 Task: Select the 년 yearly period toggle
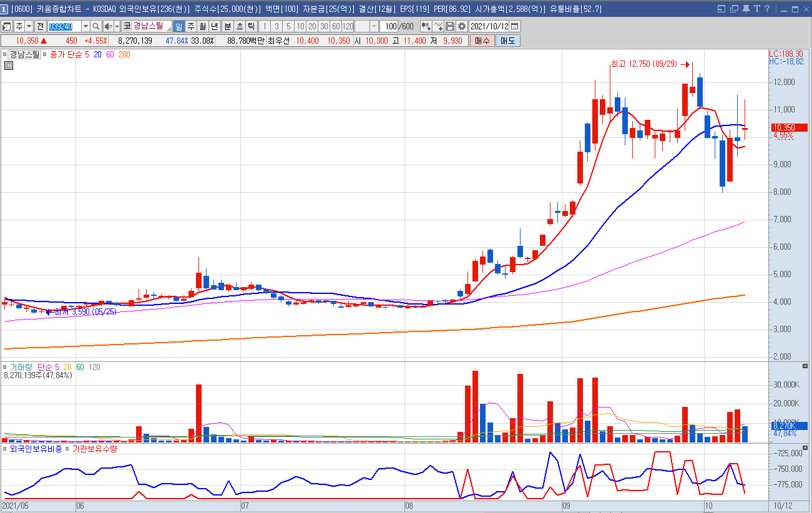coord(214,26)
